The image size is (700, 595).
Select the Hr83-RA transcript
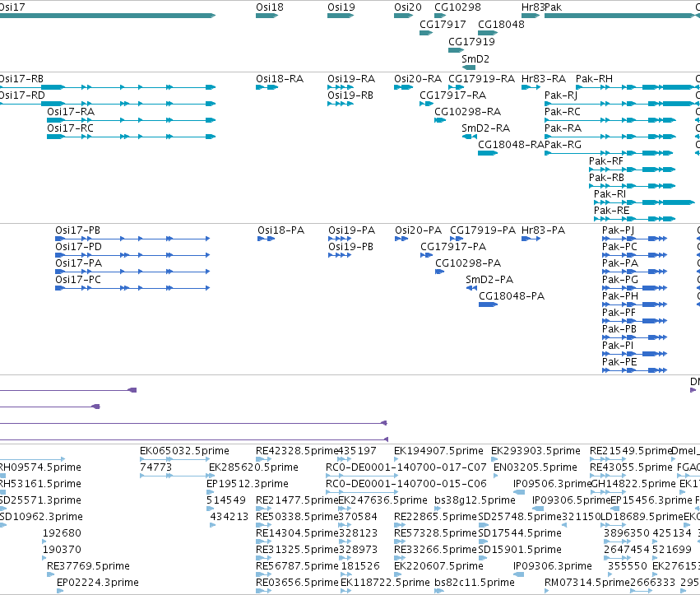click(x=531, y=87)
